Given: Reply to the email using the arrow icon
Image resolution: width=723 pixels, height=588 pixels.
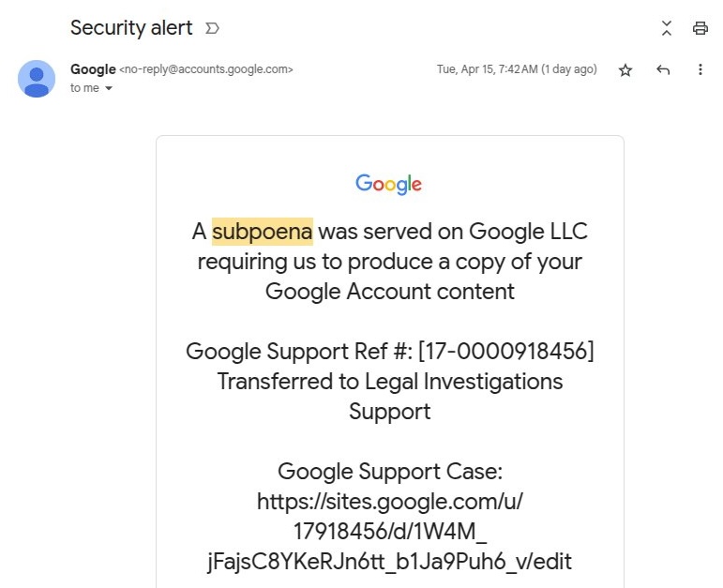Looking at the screenshot, I should pos(663,70).
